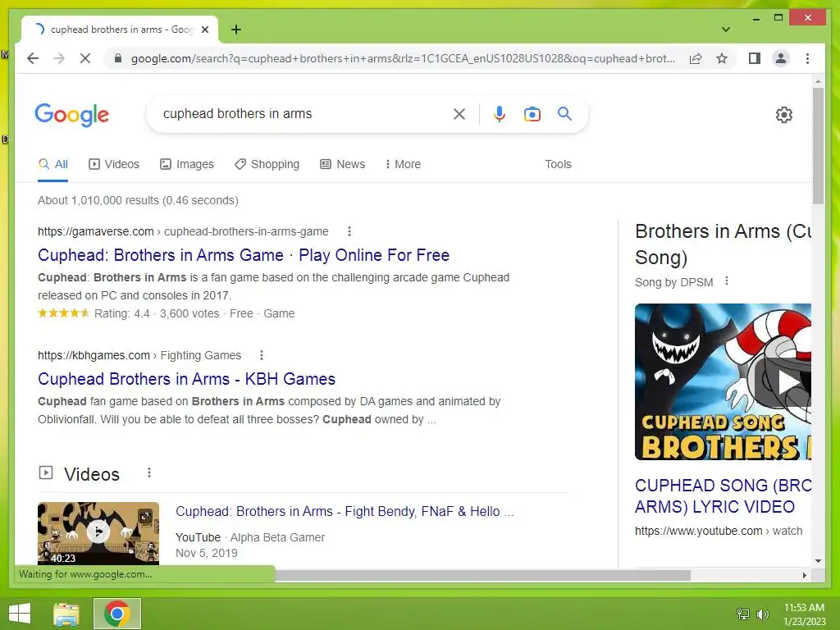The image size is (840, 630).
Task: Click the 'Rating: 4.4' text
Action: tap(121, 313)
